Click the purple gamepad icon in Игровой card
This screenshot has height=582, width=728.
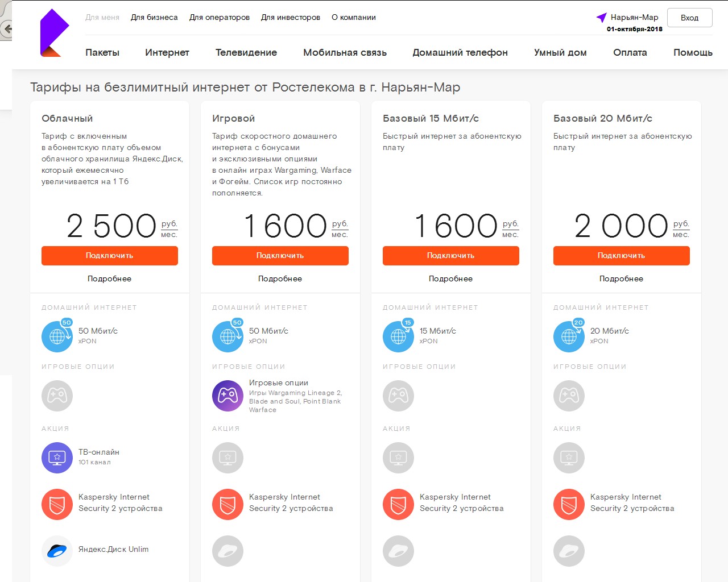pos(227,396)
